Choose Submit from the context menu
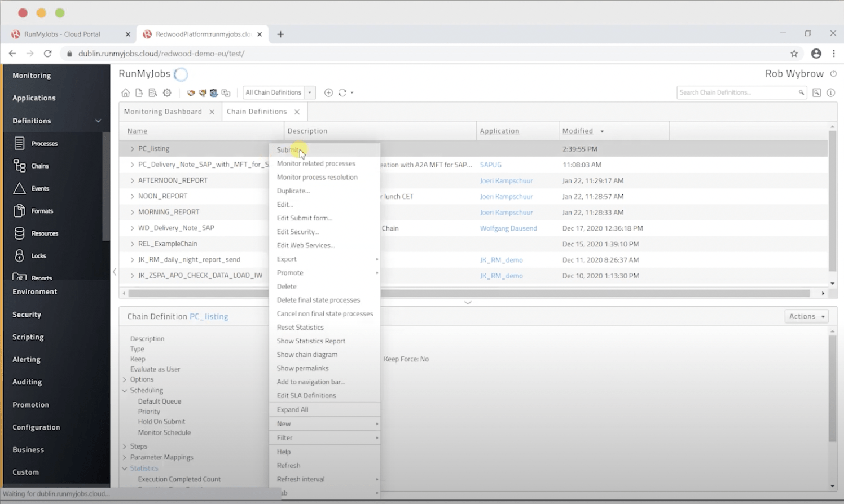844x504 pixels. 288,150
